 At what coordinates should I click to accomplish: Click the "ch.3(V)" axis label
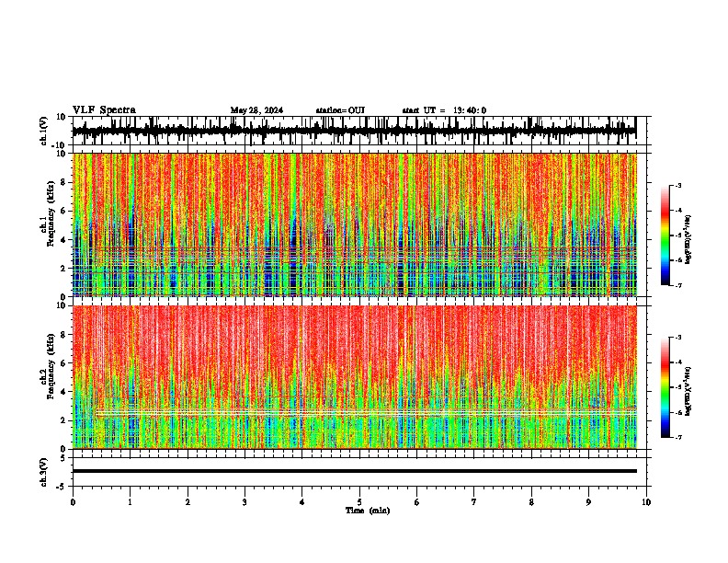pos(44,472)
